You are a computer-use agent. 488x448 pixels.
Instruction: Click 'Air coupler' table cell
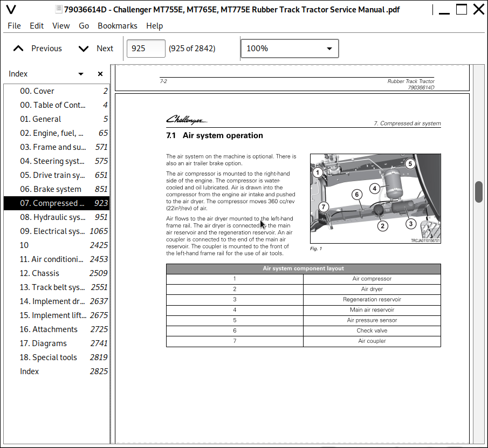(x=372, y=341)
